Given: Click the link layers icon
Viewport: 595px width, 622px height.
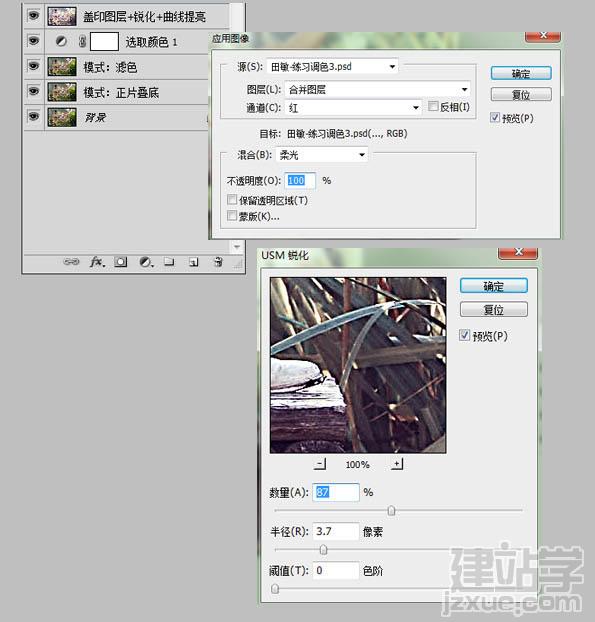Looking at the screenshot, I should [x=71, y=261].
